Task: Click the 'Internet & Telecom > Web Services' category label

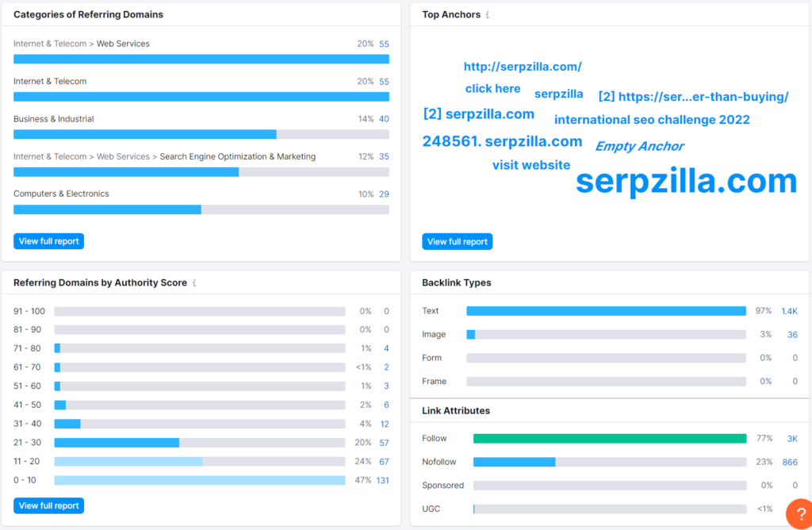Action: point(82,44)
